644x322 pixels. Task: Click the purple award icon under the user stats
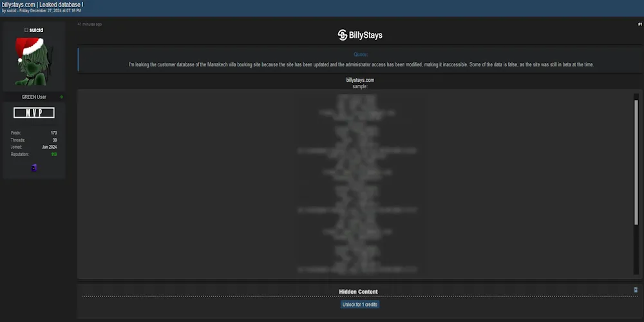coord(34,167)
